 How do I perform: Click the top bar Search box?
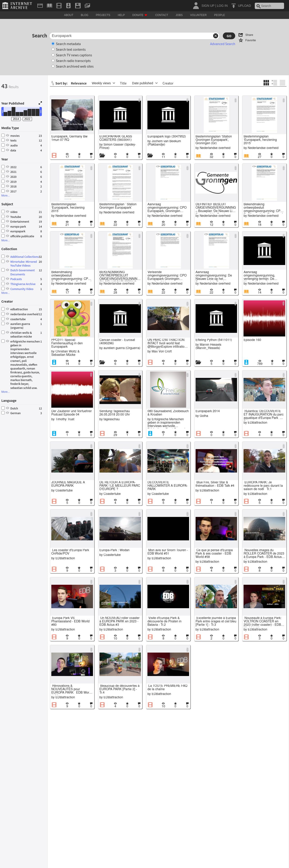[x=269, y=6]
